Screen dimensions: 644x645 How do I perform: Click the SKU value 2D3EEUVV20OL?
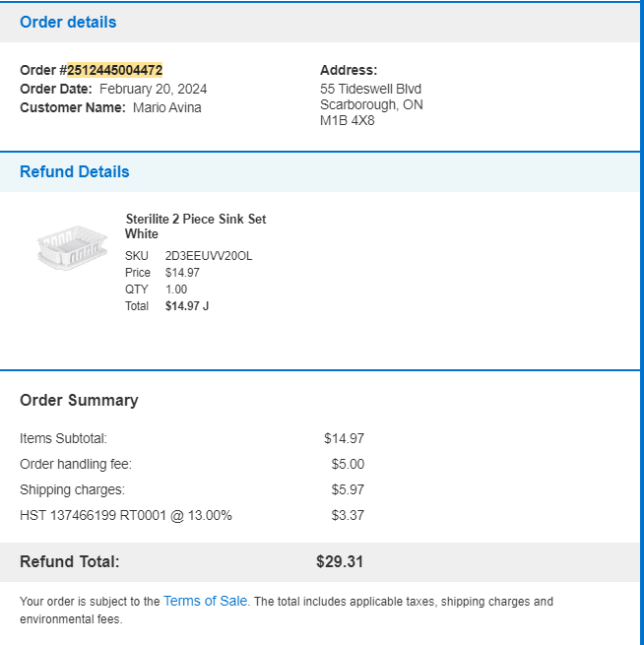[209, 256]
